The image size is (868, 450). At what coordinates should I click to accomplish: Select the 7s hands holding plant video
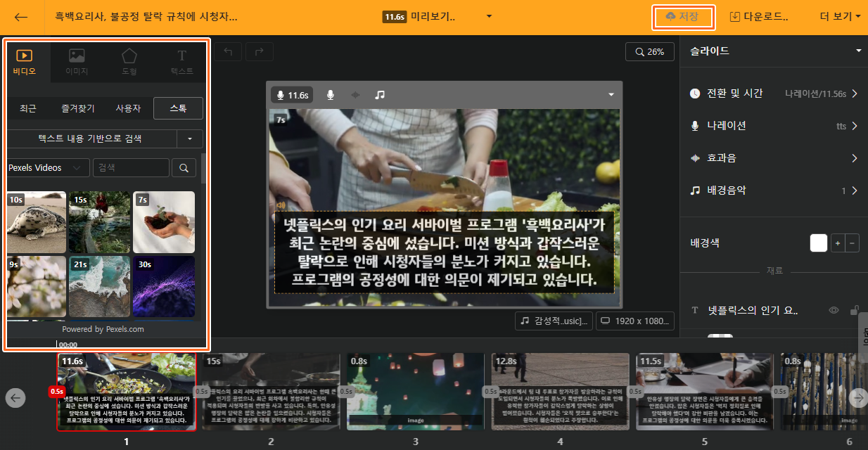point(164,222)
